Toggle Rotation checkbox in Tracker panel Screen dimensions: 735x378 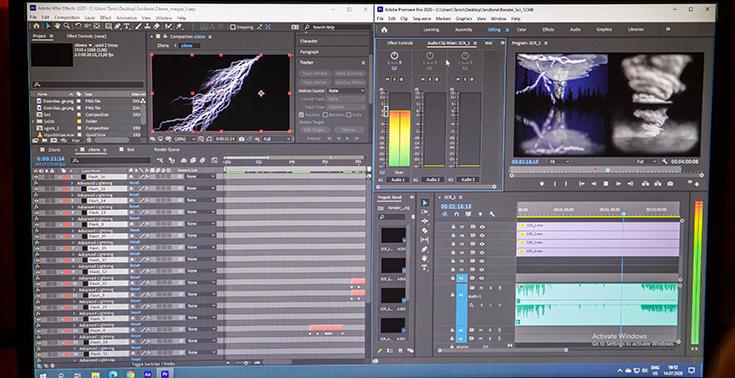coord(325,114)
